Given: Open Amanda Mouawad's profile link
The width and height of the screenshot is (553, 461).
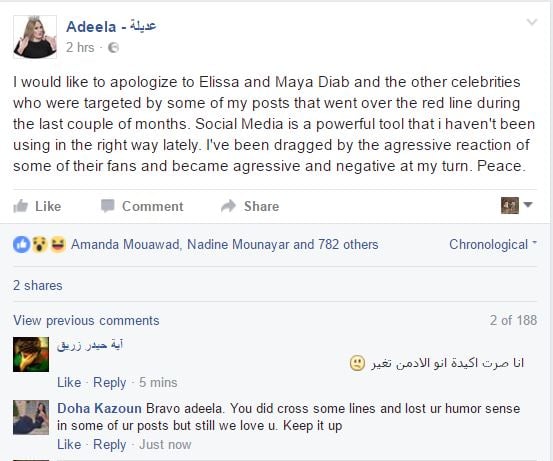Looking at the screenshot, I should tap(125, 244).
